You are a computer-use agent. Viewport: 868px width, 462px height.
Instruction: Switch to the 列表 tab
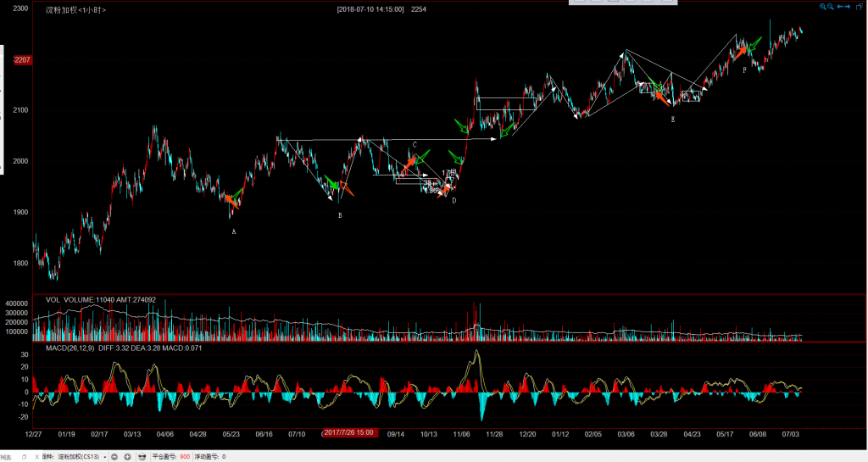6,456
